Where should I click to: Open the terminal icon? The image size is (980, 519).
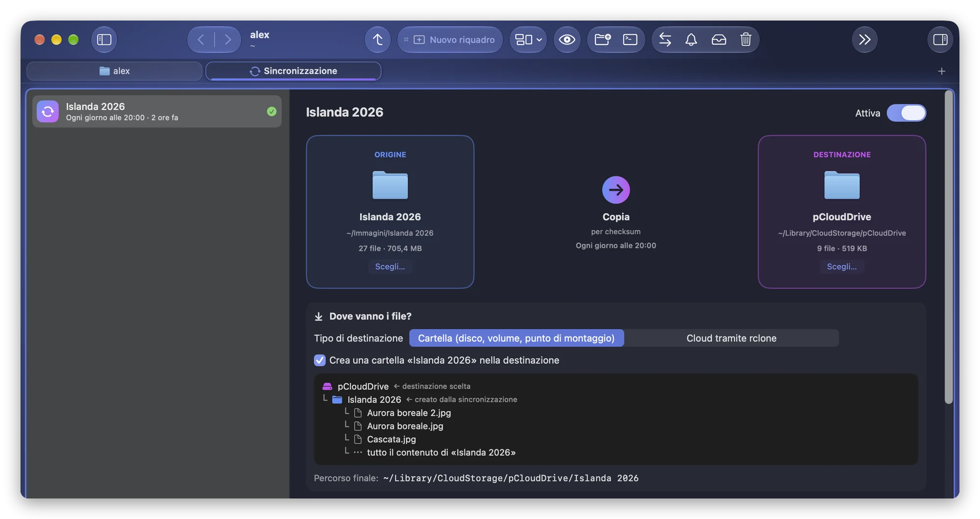(630, 40)
